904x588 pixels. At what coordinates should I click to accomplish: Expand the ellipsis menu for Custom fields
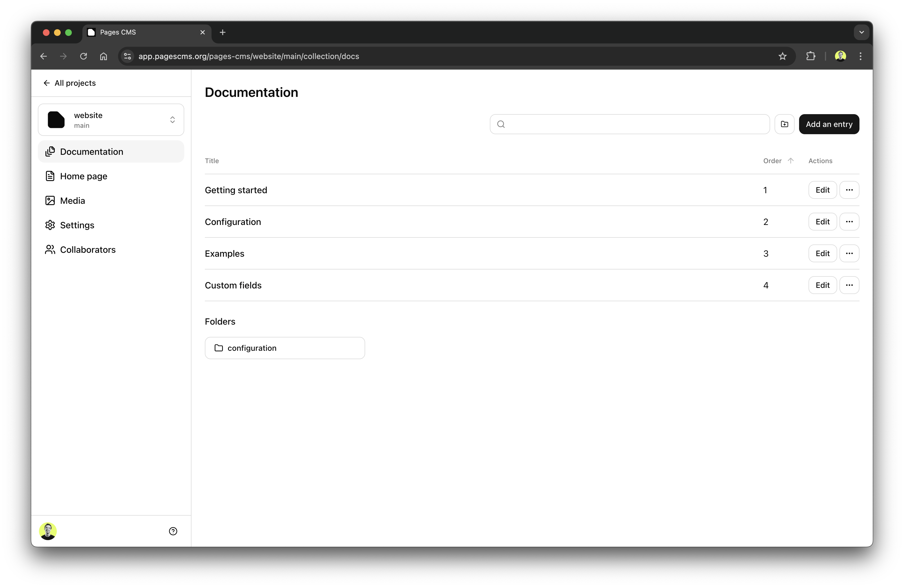(x=849, y=285)
